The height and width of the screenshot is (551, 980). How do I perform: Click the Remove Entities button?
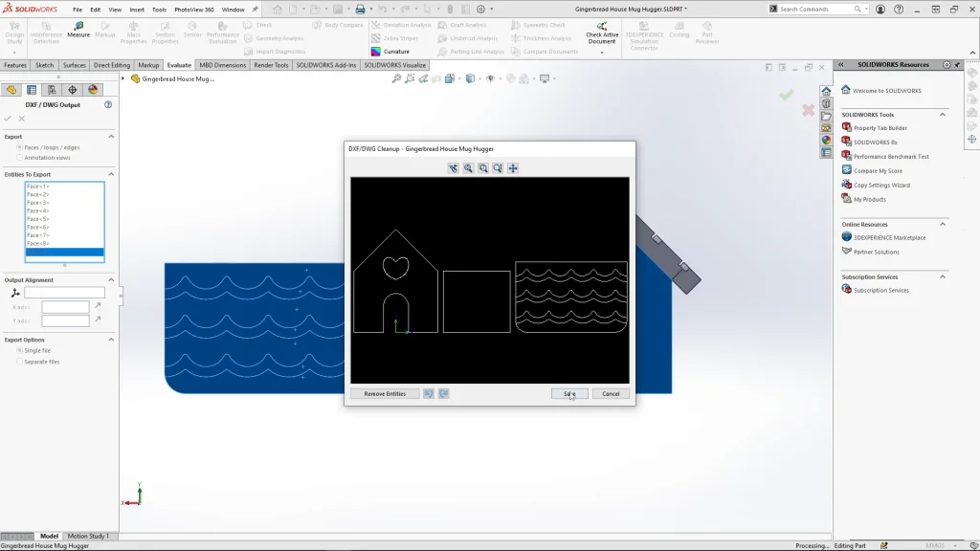(x=385, y=393)
